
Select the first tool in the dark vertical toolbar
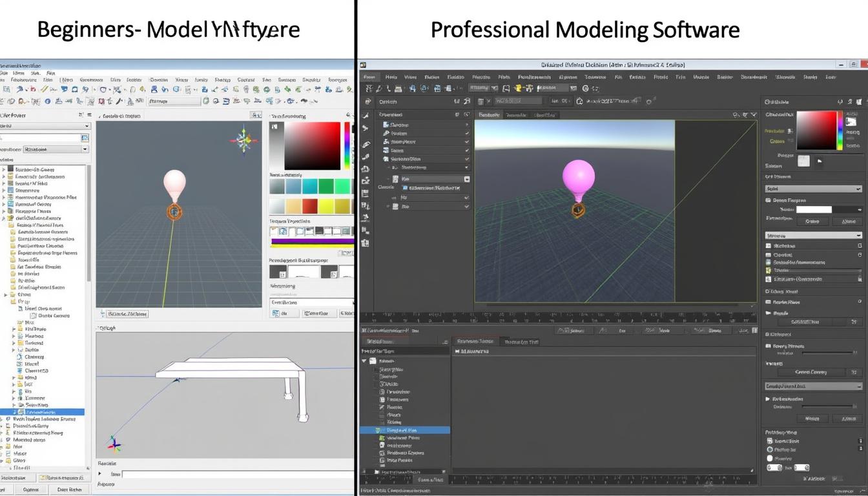366,101
